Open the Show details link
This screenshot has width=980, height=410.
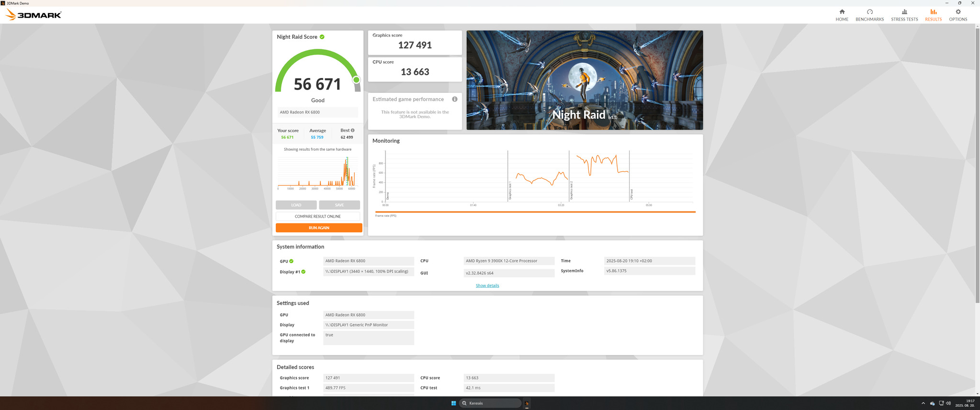pyautogui.click(x=487, y=286)
